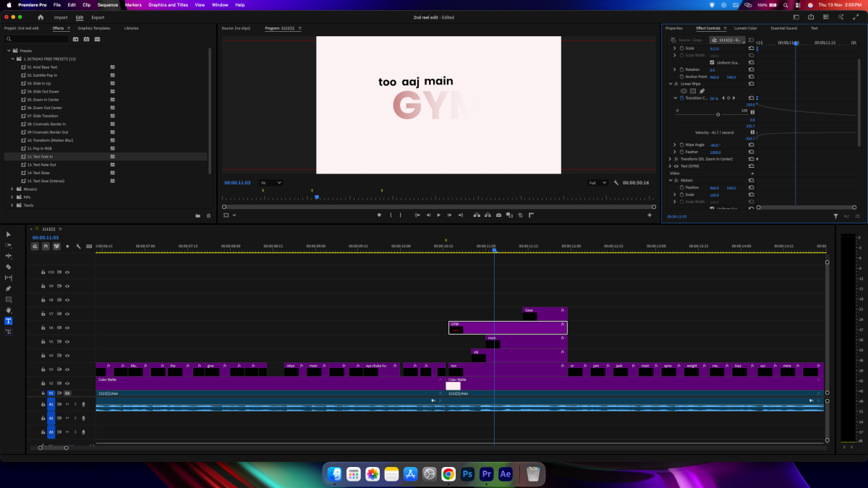Click the rectangle mask icon under Linear Wipe
868x488 pixels.
692,91
